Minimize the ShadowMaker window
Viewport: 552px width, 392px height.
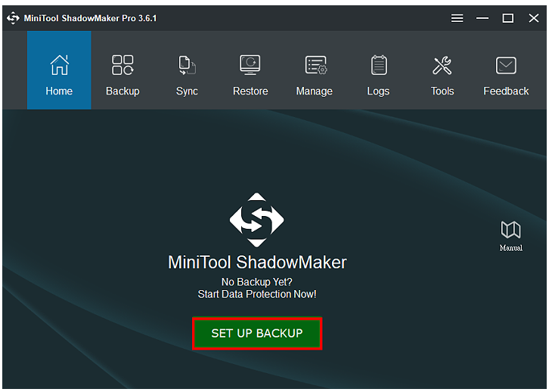482,18
